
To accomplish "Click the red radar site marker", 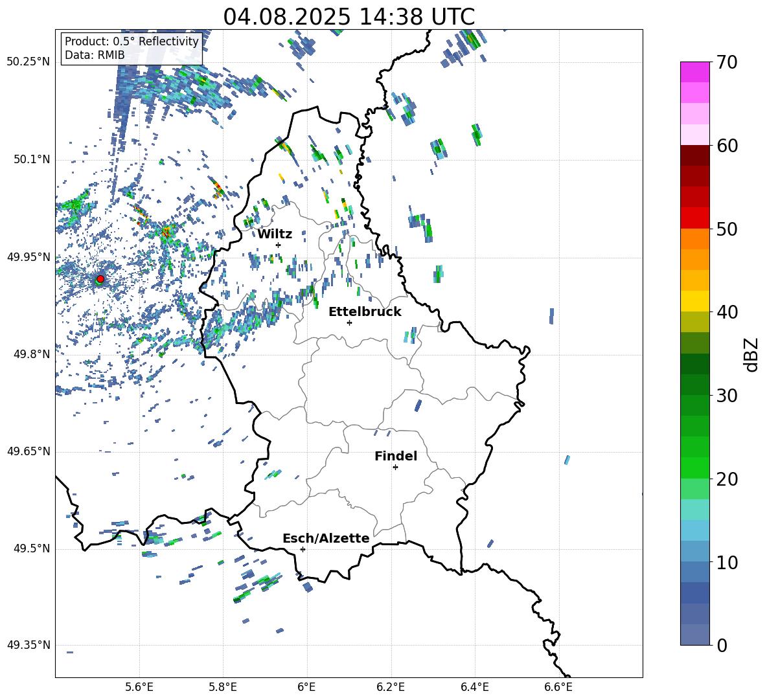I will (x=100, y=279).
